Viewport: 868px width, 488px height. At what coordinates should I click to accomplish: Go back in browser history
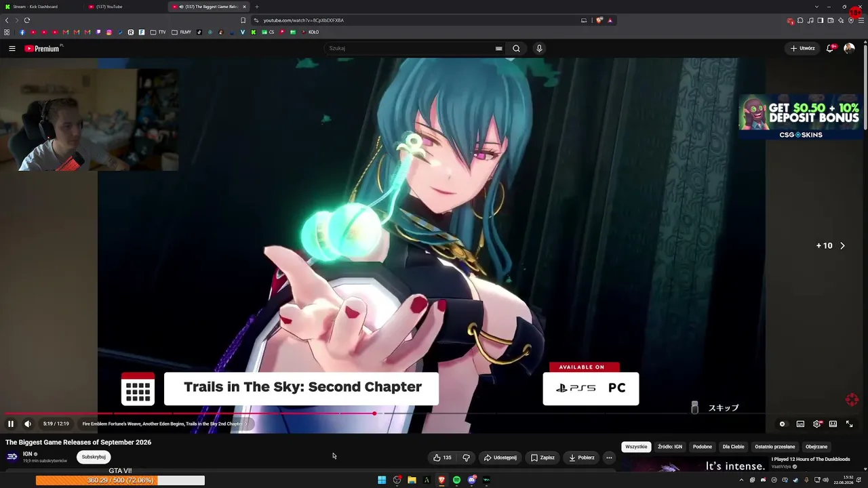7,20
